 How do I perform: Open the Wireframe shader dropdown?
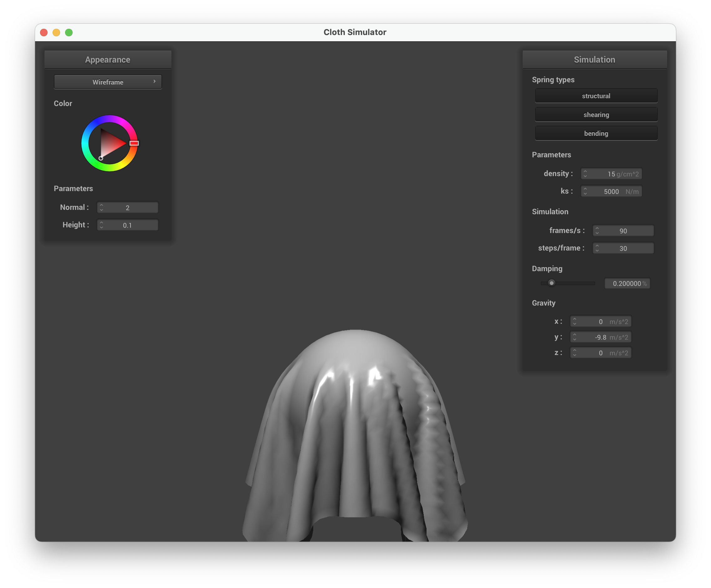tap(108, 82)
